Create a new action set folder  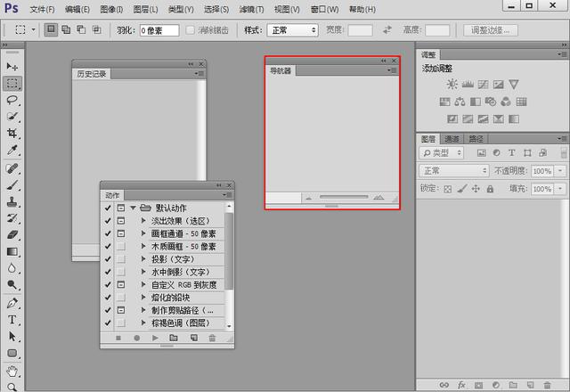[174, 338]
